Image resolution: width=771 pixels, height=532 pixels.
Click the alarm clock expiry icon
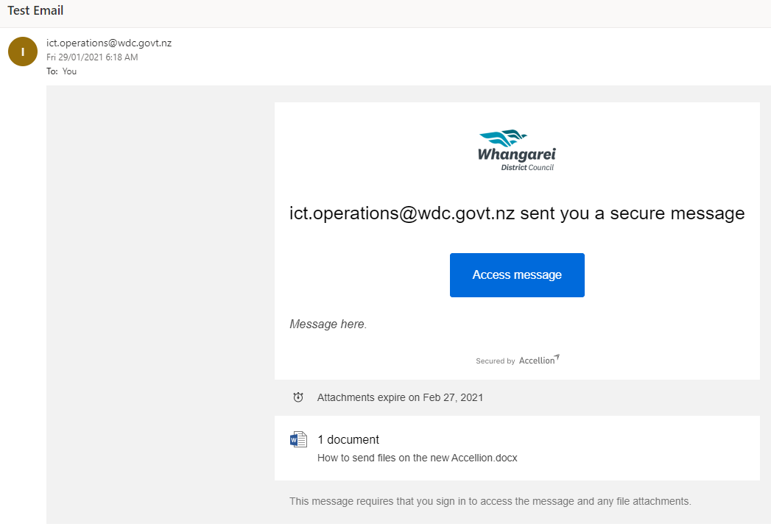click(298, 397)
